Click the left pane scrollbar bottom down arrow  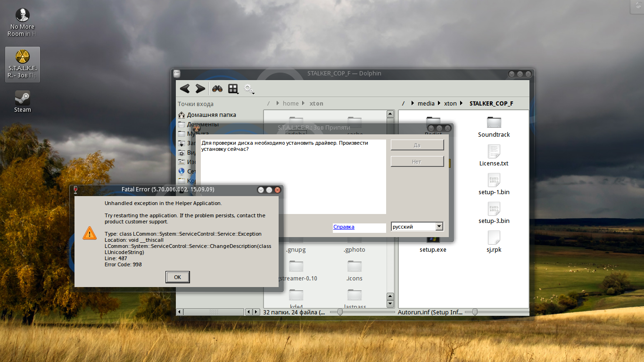(390, 304)
